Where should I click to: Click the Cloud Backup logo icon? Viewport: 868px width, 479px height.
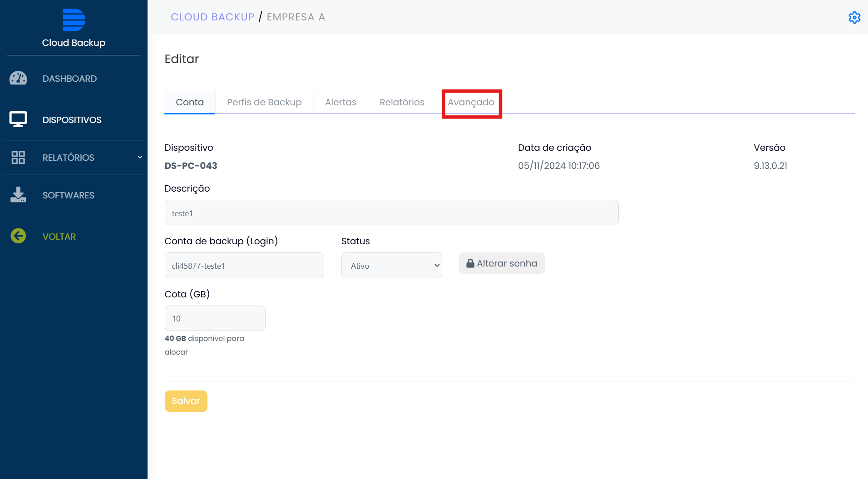[x=74, y=20]
